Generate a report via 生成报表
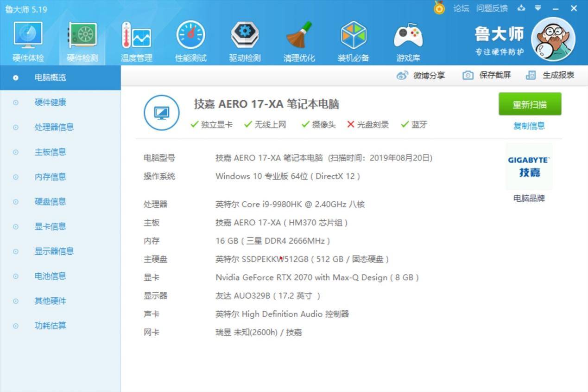The width and height of the screenshot is (588, 392). 551,75
